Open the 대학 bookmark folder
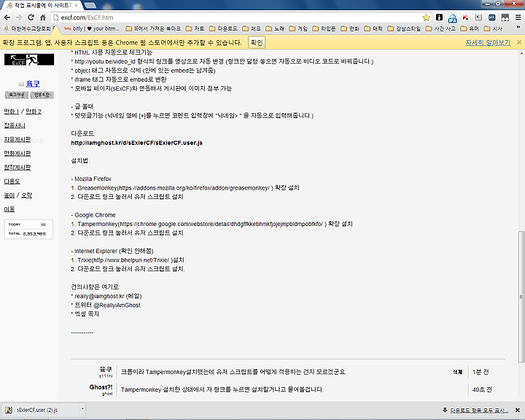This screenshot has width=525, height=420. (x=373, y=28)
